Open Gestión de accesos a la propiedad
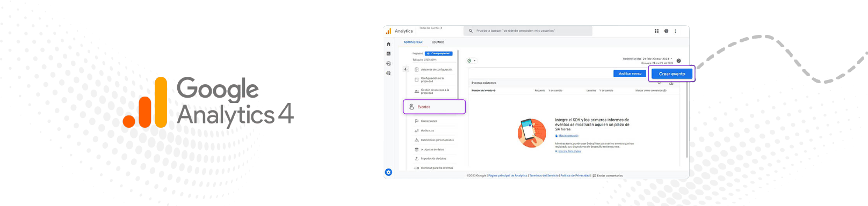Screen dimensions: 868x206 pos(435,91)
